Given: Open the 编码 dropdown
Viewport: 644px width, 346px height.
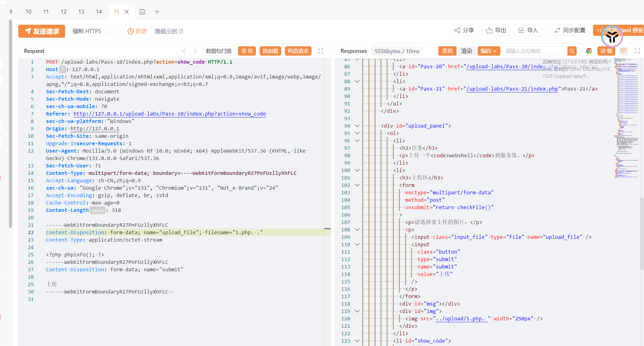Looking at the screenshot, I should (x=488, y=51).
